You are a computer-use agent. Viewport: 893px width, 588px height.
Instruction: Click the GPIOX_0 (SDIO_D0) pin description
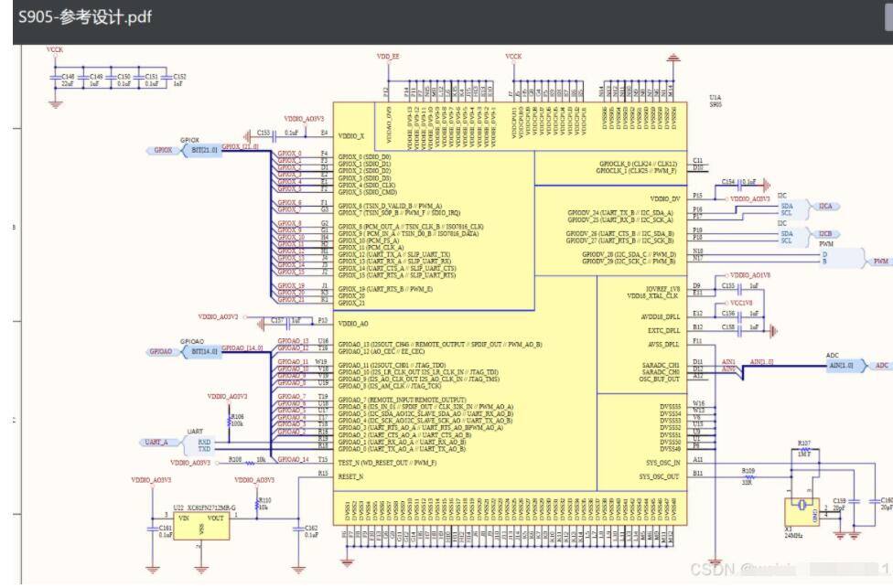point(364,157)
